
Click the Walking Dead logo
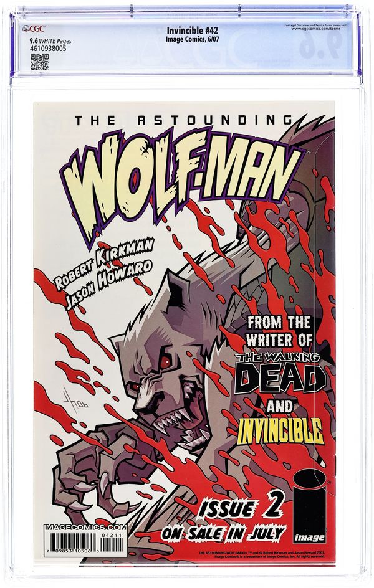279,374
